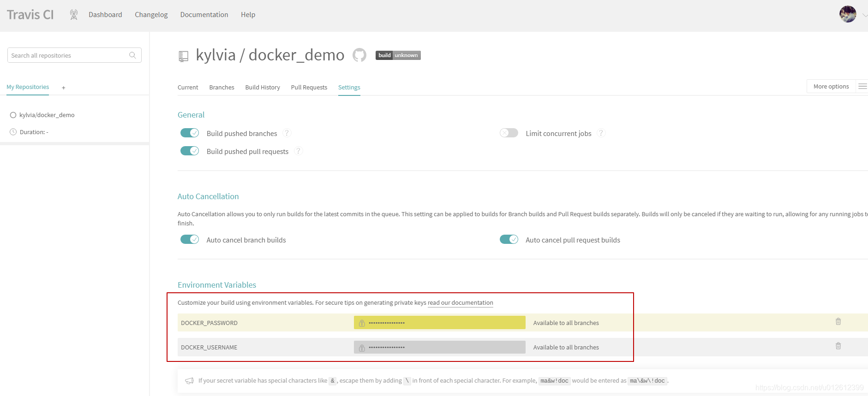Click the repository book icon by the title
Image resolution: width=868 pixels, height=396 pixels.
pyautogui.click(x=184, y=56)
